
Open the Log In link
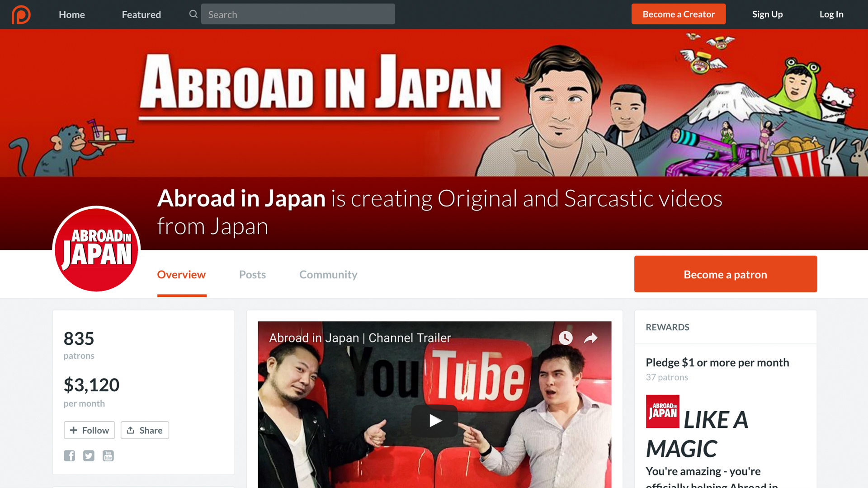831,14
